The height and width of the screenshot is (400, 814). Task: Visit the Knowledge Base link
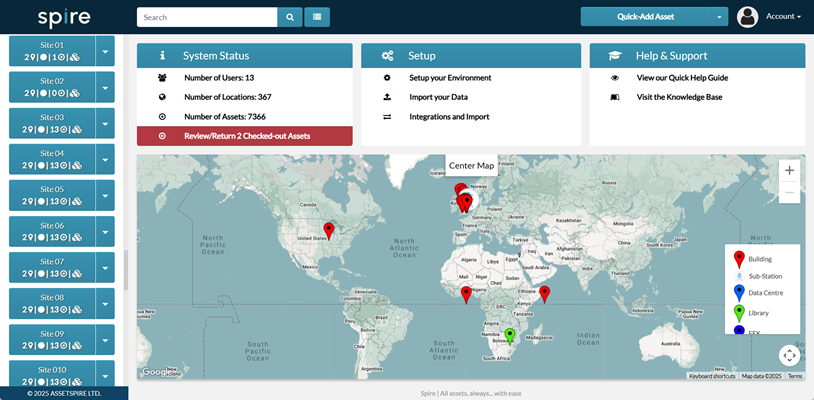[679, 97]
